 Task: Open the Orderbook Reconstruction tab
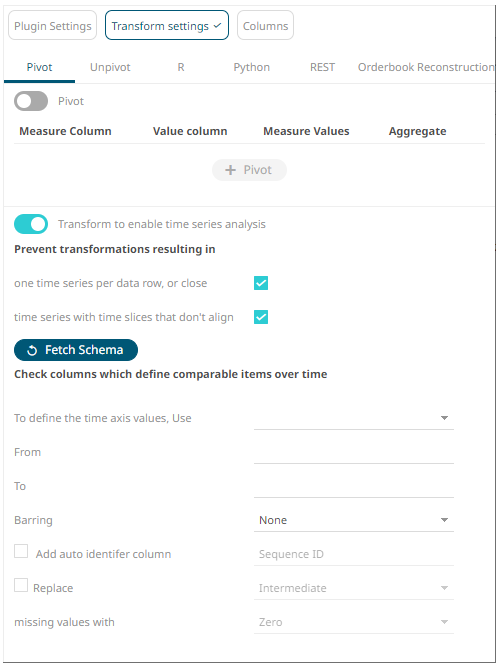point(426,67)
